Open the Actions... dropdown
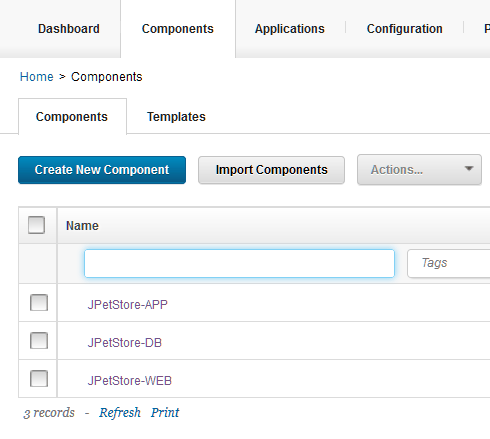 [419, 170]
